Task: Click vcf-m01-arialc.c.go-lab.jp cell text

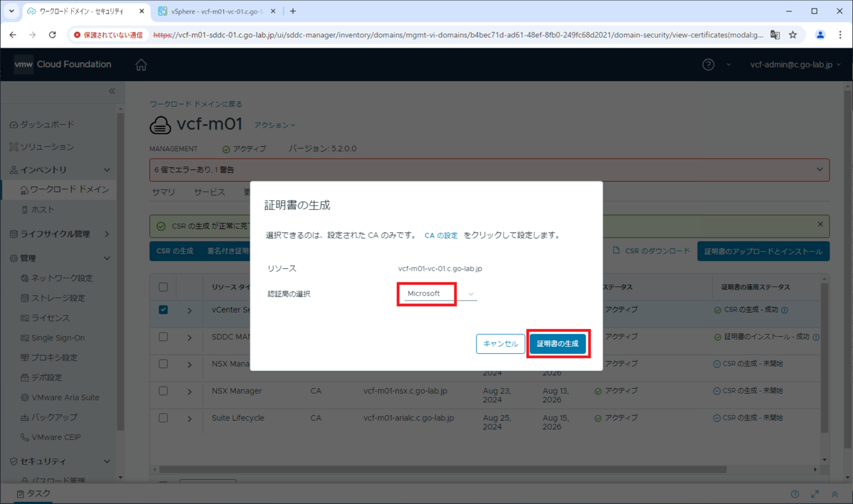Action: click(409, 418)
